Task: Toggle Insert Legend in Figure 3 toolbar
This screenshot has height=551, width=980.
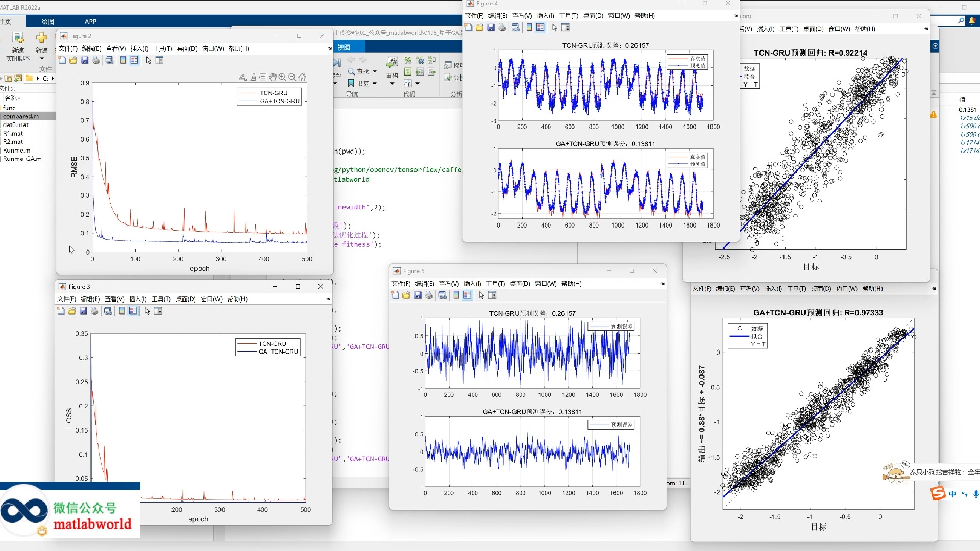Action: (x=133, y=311)
